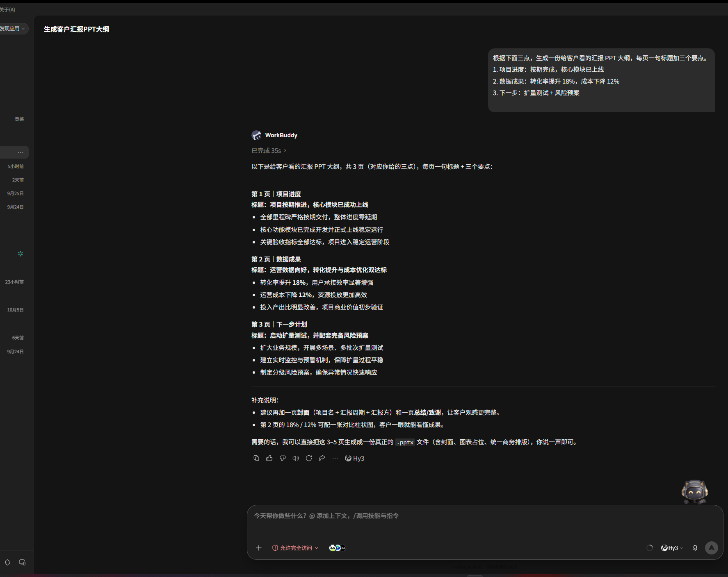
Task: Open the 允许完全访问 permission dropdown
Action: click(295, 548)
